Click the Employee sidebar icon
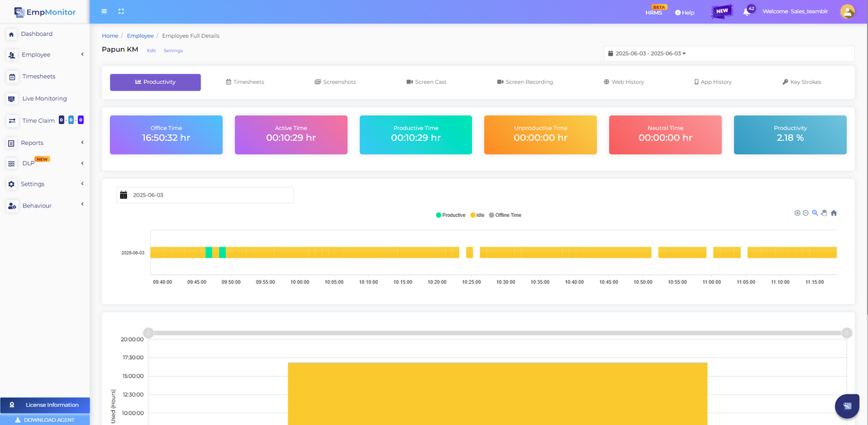The image size is (868, 425). [x=12, y=55]
